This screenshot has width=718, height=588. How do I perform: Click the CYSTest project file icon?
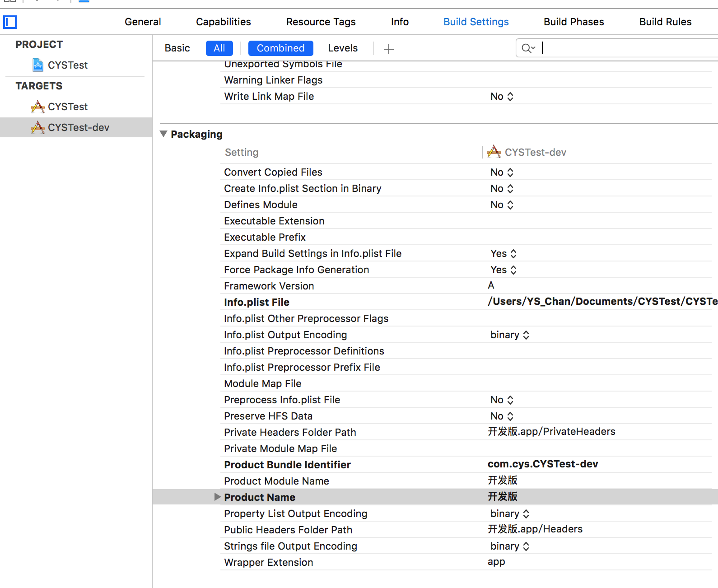(x=38, y=65)
